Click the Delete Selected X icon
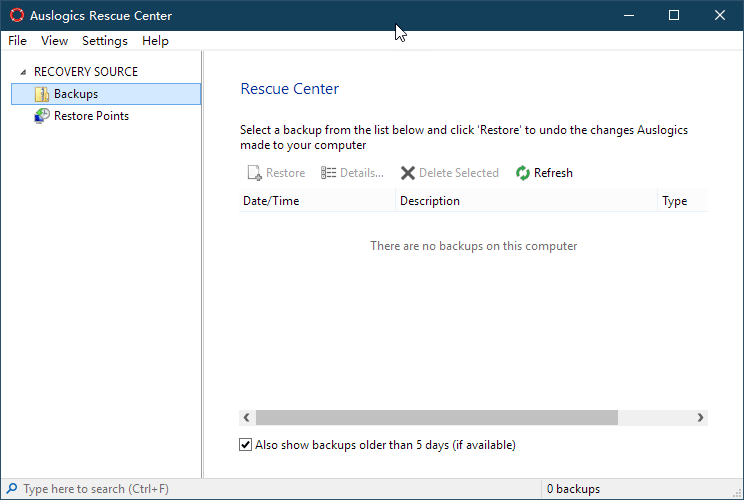 click(408, 173)
